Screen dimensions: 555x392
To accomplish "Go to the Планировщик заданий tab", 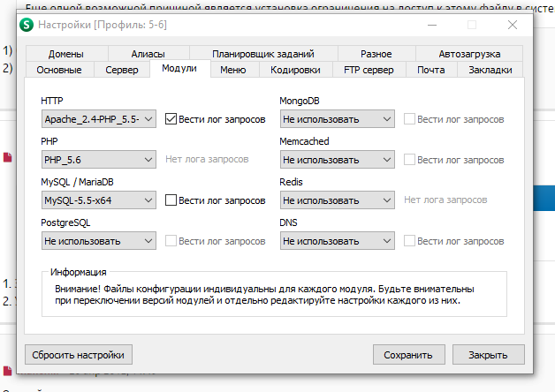I will pyautogui.click(x=263, y=54).
